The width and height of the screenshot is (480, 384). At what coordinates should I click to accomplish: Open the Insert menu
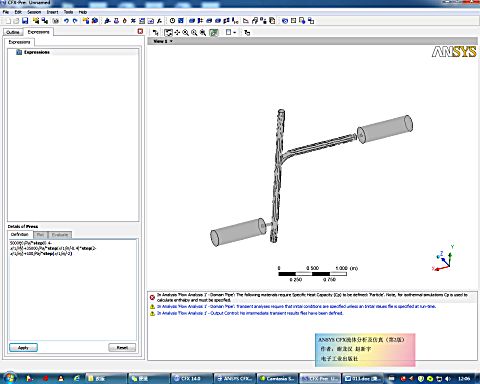pos(52,12)
